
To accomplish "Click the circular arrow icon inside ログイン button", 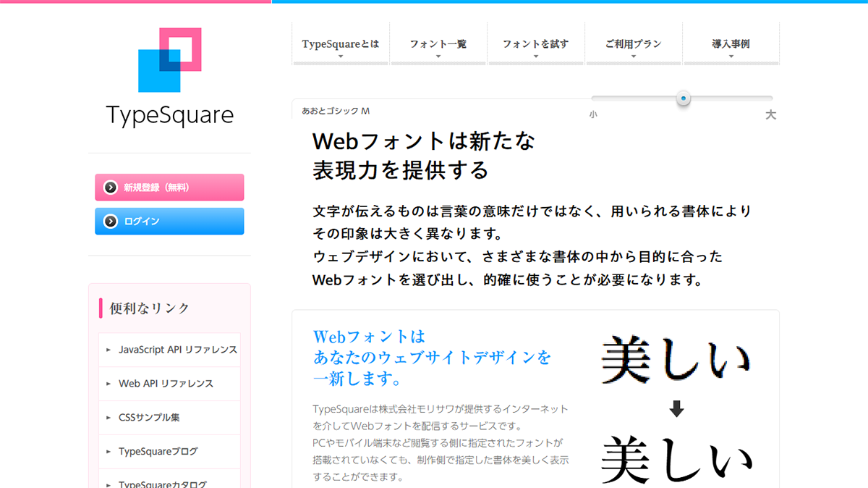I will [x=111, y=222].
